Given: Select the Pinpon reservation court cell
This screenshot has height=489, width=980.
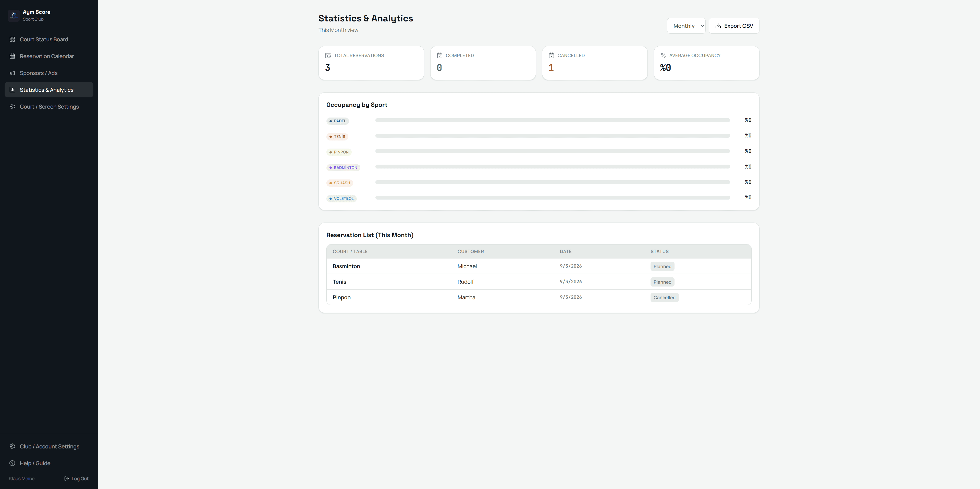Looking at the screenshot, I should pyautogui.click(x=342, y=298).
